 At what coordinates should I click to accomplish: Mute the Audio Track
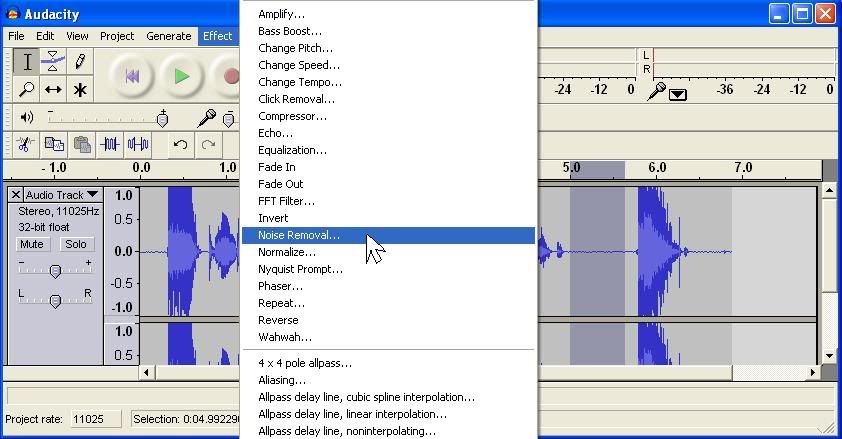coord(32,244)
